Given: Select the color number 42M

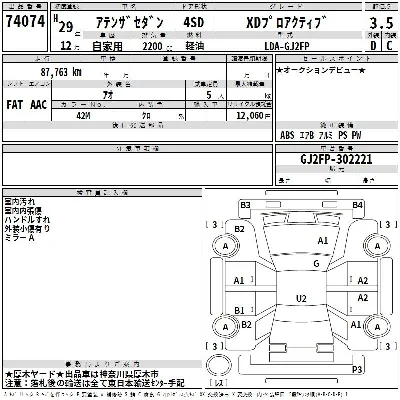Looking at the screenshot, I should [83, 115].
